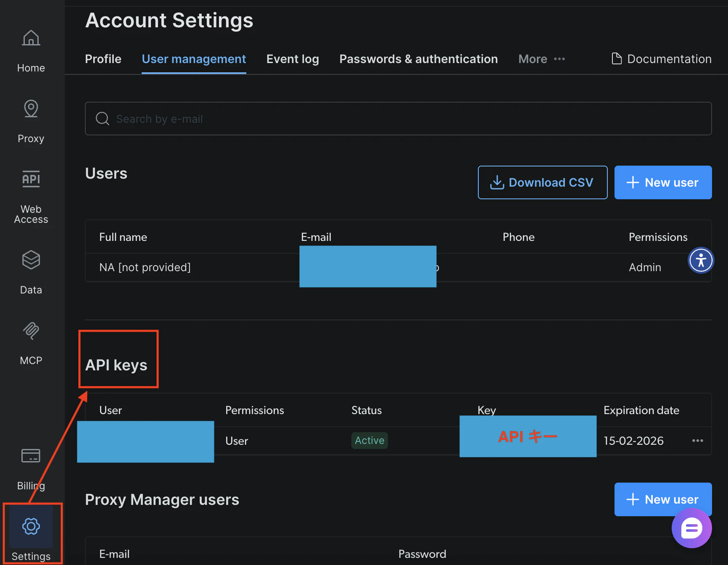Go to Web Access API section
The image size is (728, 565).
tap(31, 197)
